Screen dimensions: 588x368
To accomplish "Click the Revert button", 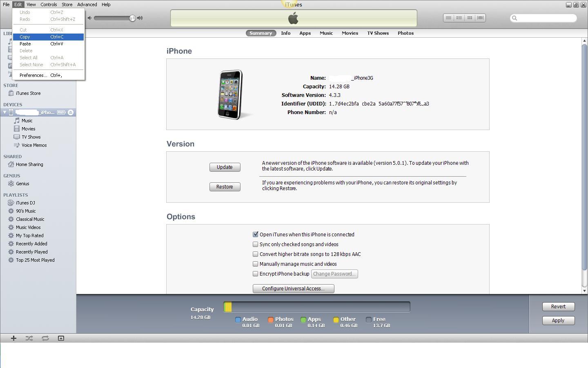I will tap(558, 307).
